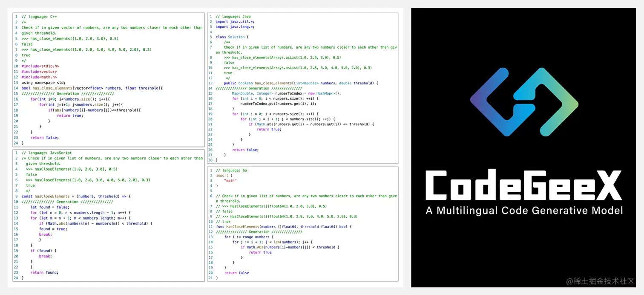Click 'A Multilingual Code Generative Model' tagline
Viewport: 644px width, 295px height.
(524, 211)
